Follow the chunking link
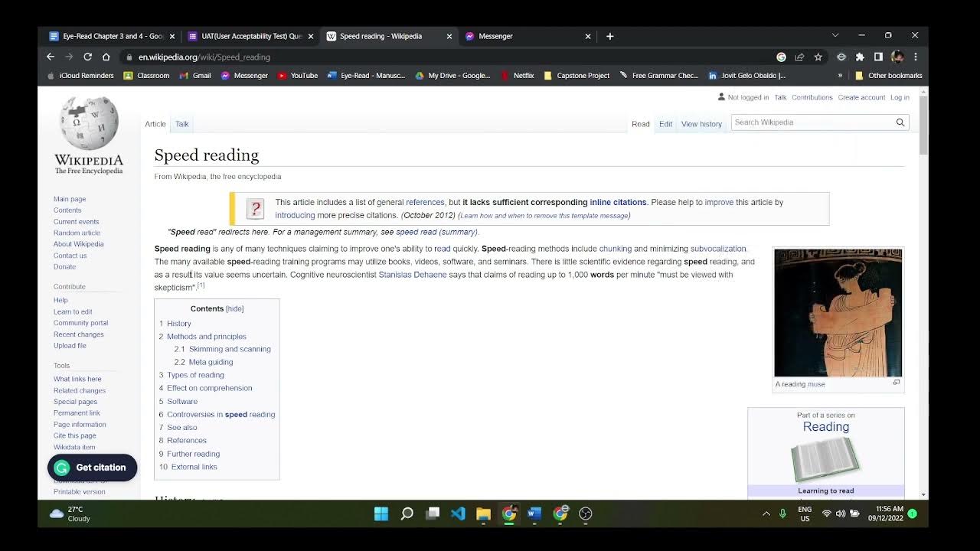 click(x=615, y=249)
